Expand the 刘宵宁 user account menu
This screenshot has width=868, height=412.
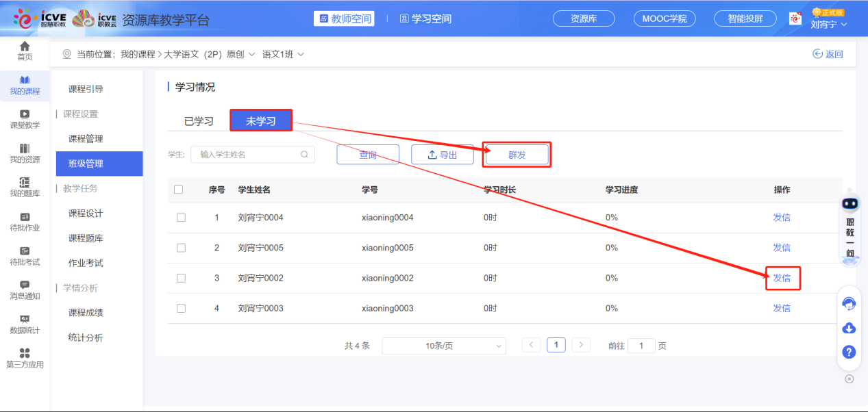click(829, 25)
